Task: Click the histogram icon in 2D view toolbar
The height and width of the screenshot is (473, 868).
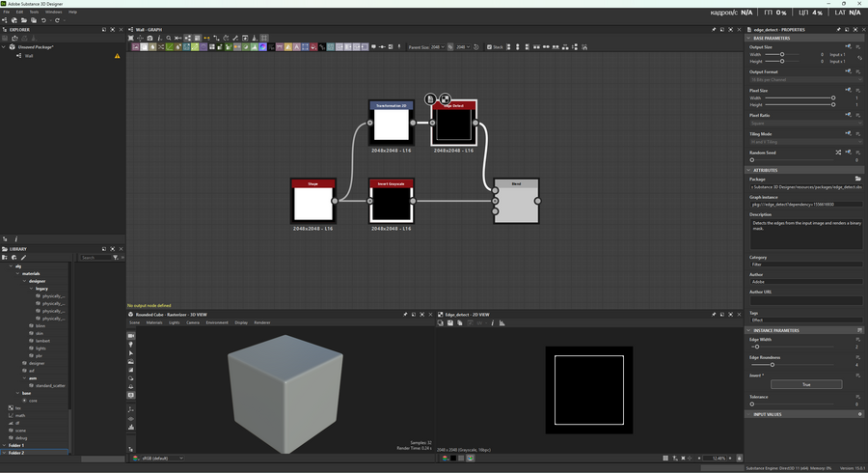Action: [x=502, y=323]
